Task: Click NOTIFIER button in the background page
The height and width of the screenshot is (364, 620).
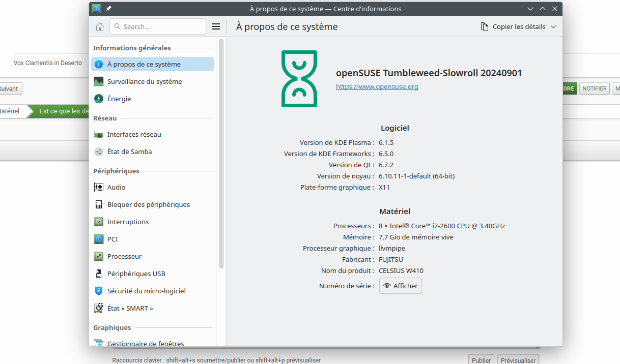Action: point(595,88)
